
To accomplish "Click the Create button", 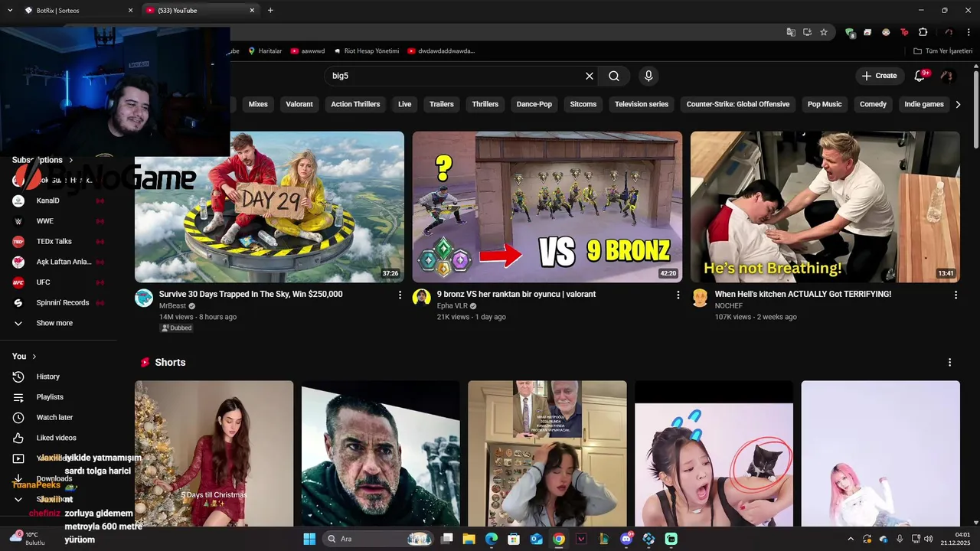I will point(879,76).
